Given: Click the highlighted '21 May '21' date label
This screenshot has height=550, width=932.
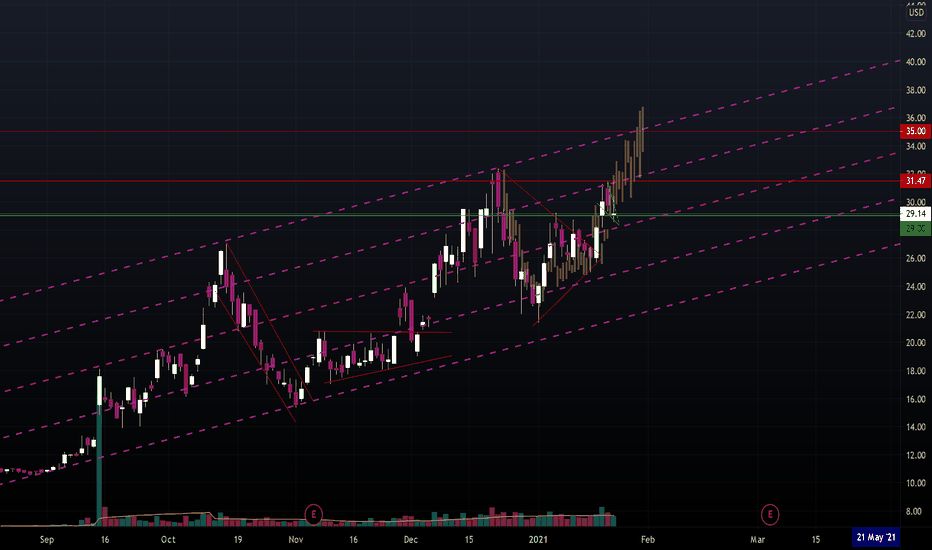Looking at the screenshot, I should [x=876, y=538].
